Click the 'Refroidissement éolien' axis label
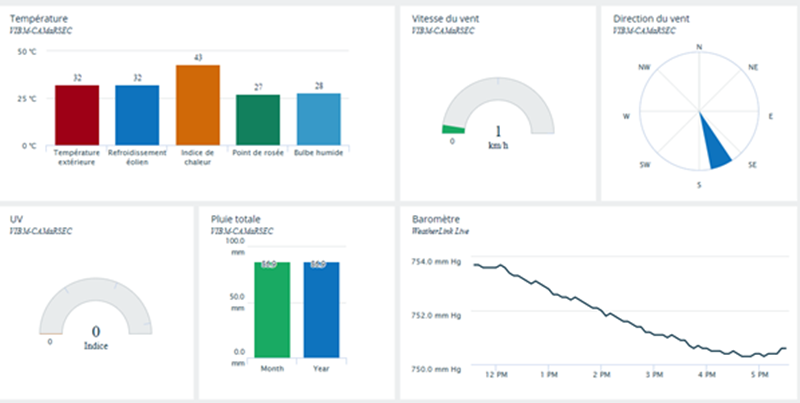The height and width of the screenshot is (403, 800). 137,158
